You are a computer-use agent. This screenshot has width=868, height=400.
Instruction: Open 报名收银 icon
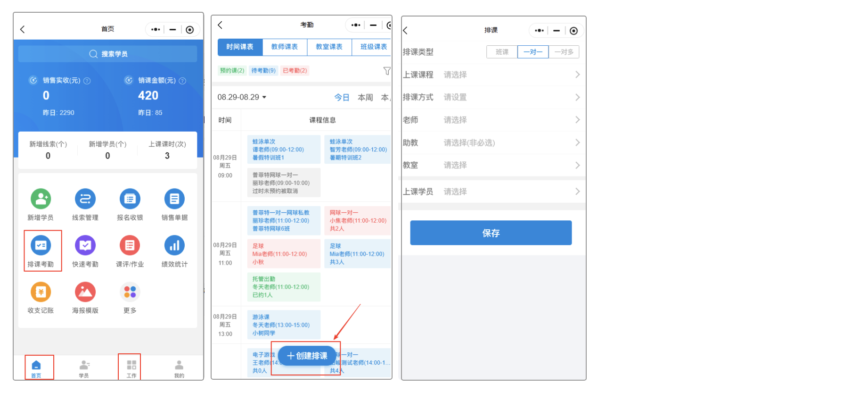pos(130,199)
